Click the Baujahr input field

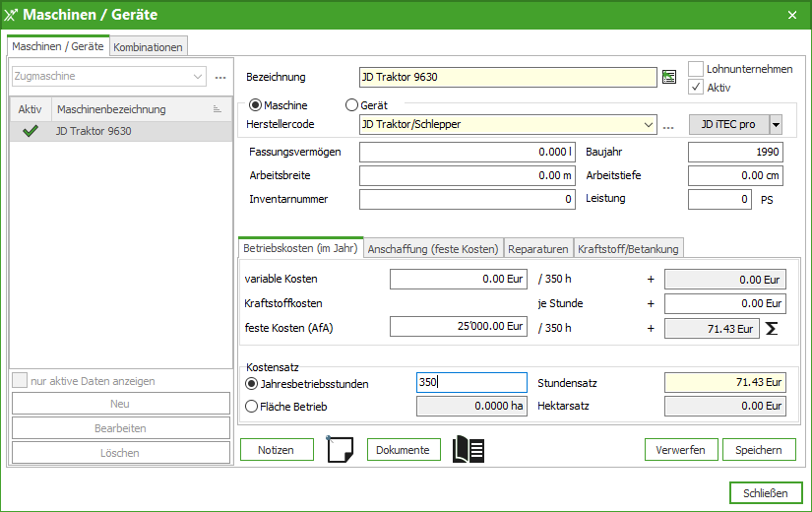tap(735, 152)
